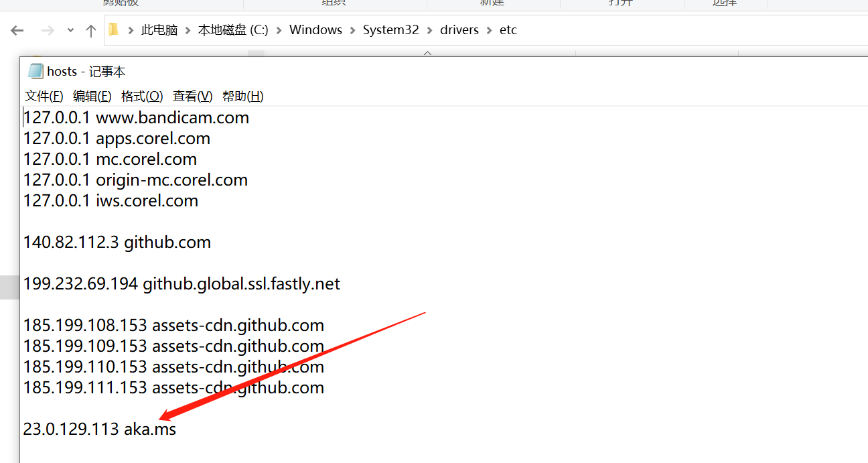The width and height of the screenshot is (868, 463).
Task: Select etc in the address path
Action: click(508, 30)
